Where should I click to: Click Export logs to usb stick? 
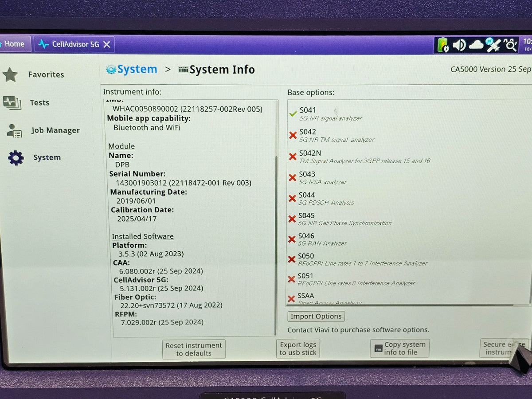(x=298, y=348)
